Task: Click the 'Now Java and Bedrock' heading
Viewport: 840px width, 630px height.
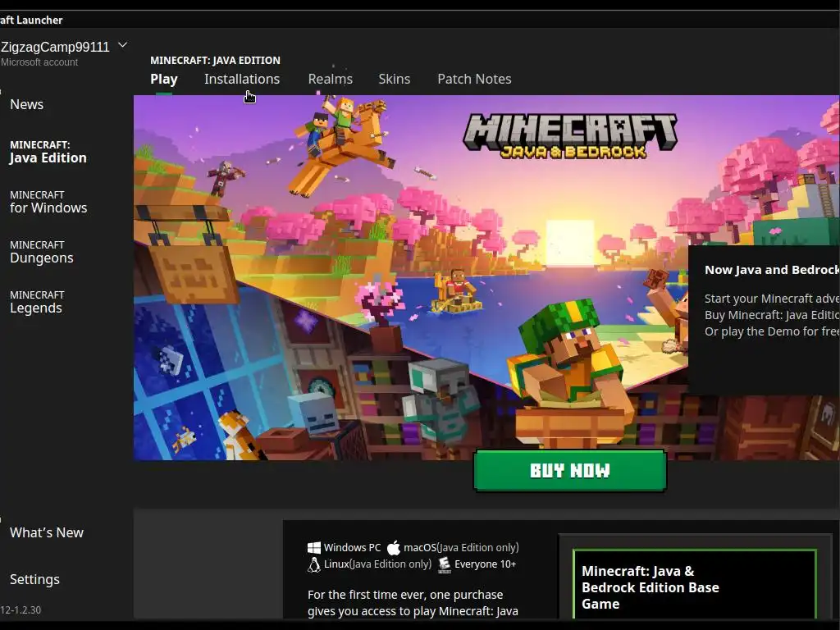Action: pos(772,270)
